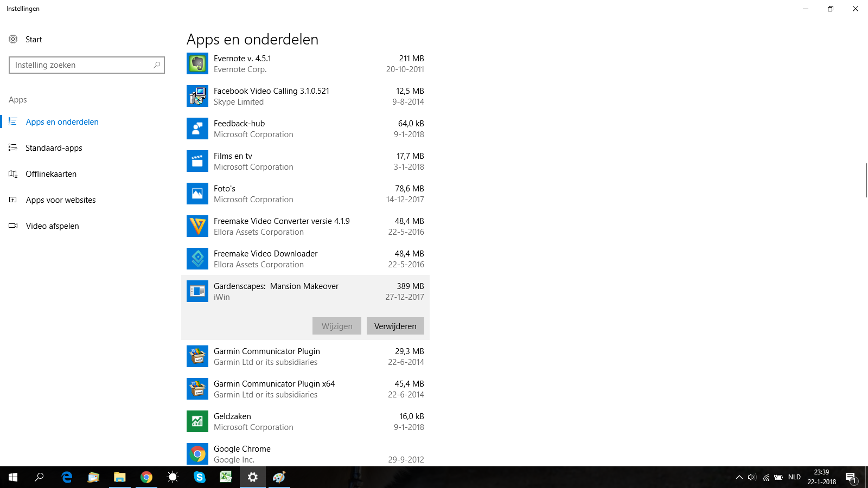Screen dimensions: 868x488
Task: Select the Google Chrome entry
Action: tap(305, 454)
